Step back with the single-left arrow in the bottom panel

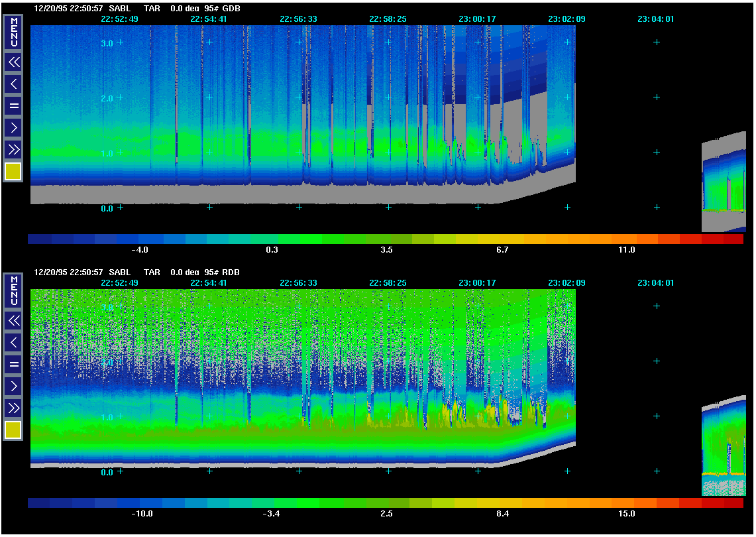tap(13, 342)
